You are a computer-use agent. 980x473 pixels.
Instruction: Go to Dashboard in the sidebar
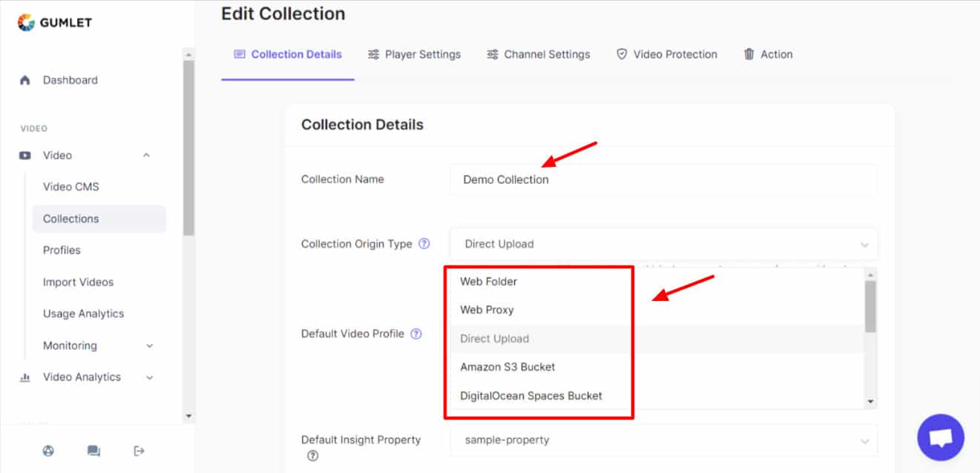coord(70,80)
